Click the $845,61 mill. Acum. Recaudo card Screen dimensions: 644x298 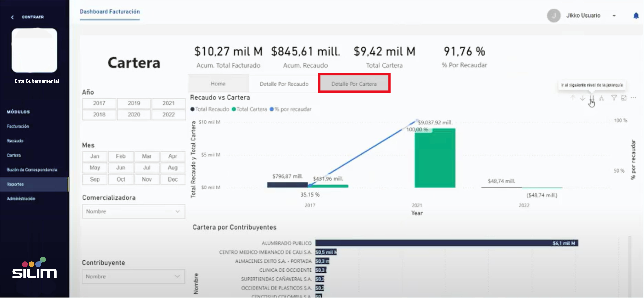[x=305, y=57]
